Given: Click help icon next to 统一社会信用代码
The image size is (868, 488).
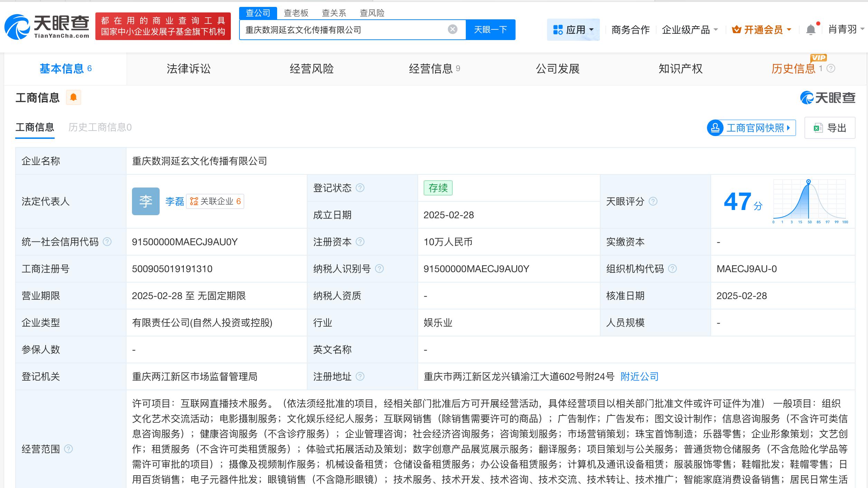Looking at the screenshot, I should point(107,242).
